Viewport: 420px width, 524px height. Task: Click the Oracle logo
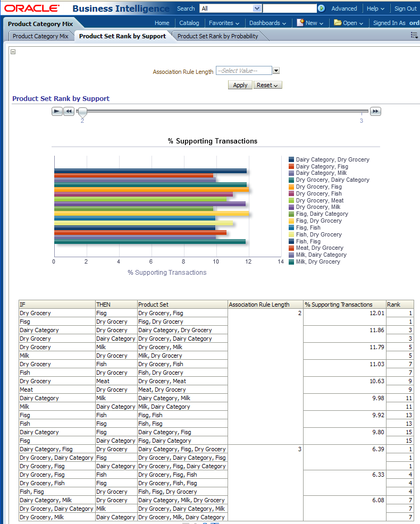click(32, 9)
